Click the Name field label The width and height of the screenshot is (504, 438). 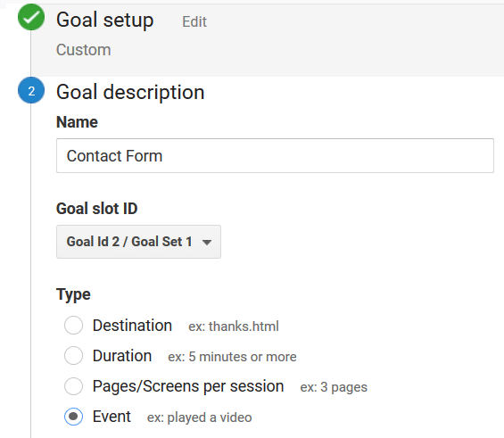click(77, 122)
